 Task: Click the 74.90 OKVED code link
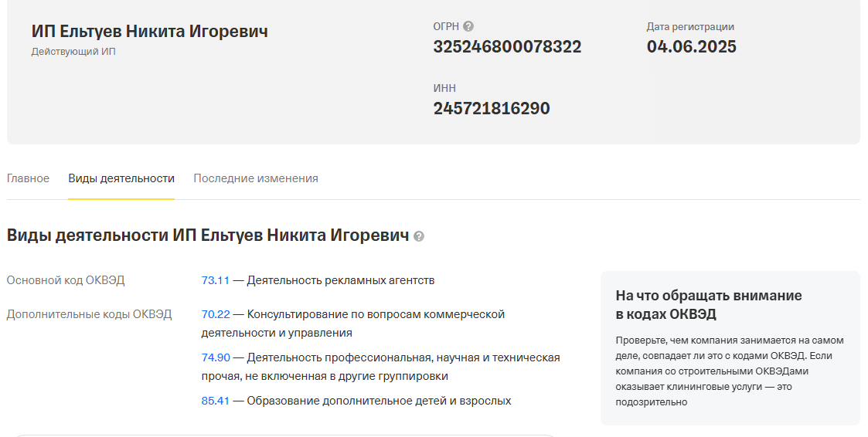(216, 357)
